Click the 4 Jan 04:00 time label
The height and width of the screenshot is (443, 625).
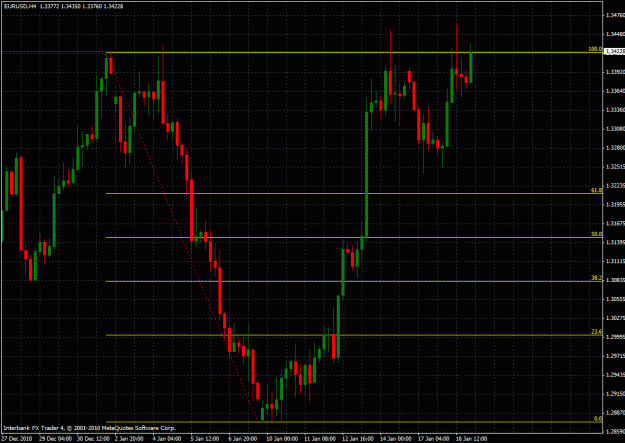click(x=167, y=439)
